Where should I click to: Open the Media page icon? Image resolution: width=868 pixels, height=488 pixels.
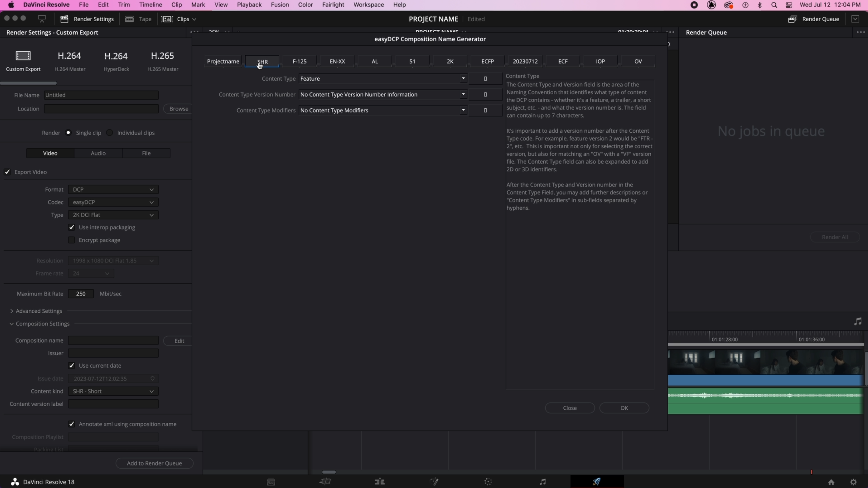point(271,482)
